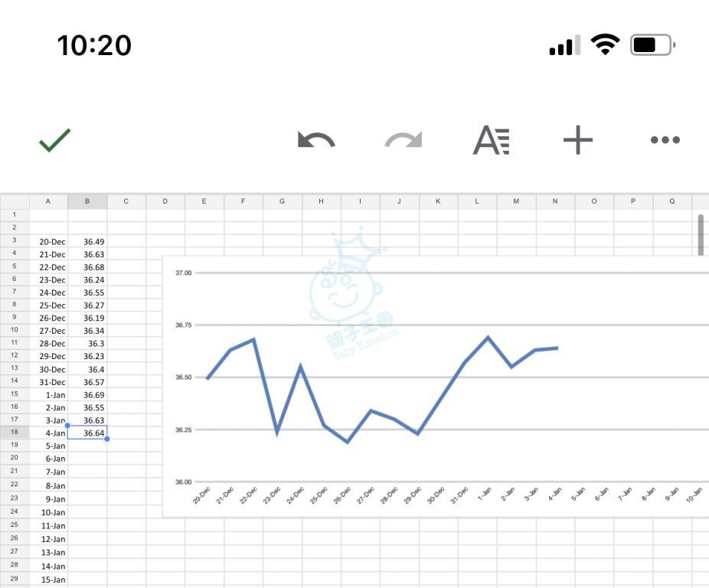
Task: Tap the redo arrow icon
Action: (404, 140)
